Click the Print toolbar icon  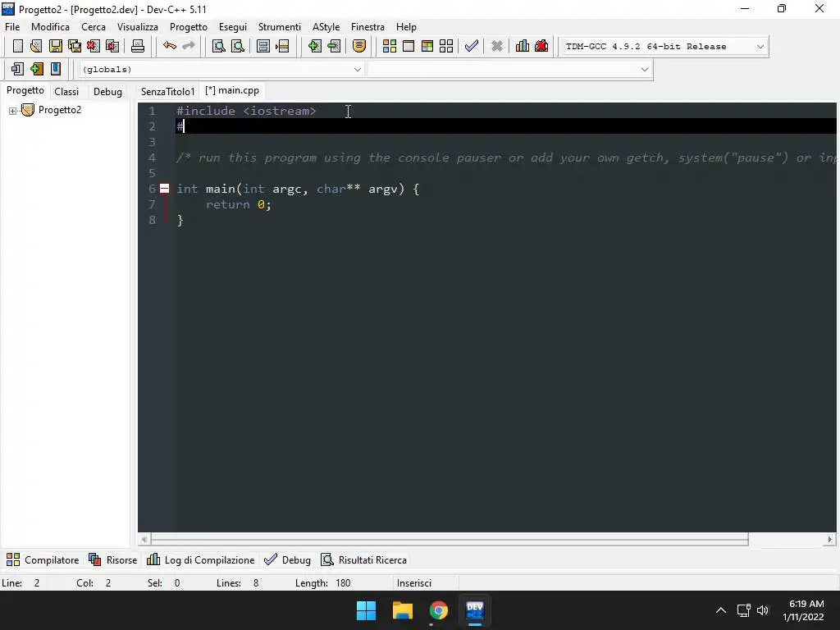138,46
